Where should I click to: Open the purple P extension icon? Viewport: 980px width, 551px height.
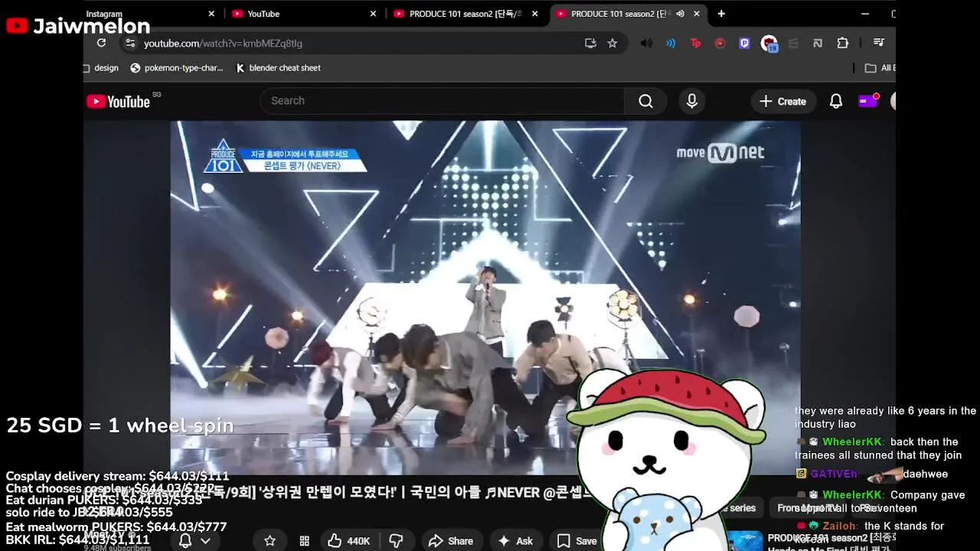(x=744, y=44)
